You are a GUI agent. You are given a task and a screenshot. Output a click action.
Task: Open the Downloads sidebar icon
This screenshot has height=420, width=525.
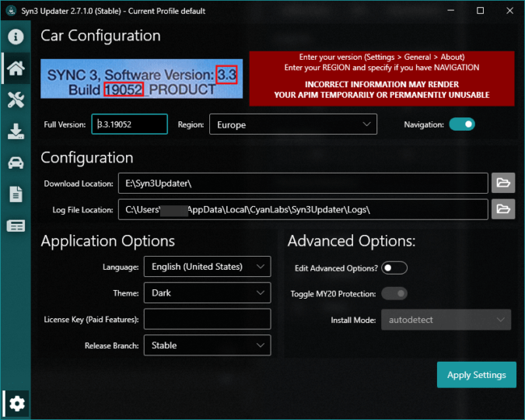tap(16, 131)
